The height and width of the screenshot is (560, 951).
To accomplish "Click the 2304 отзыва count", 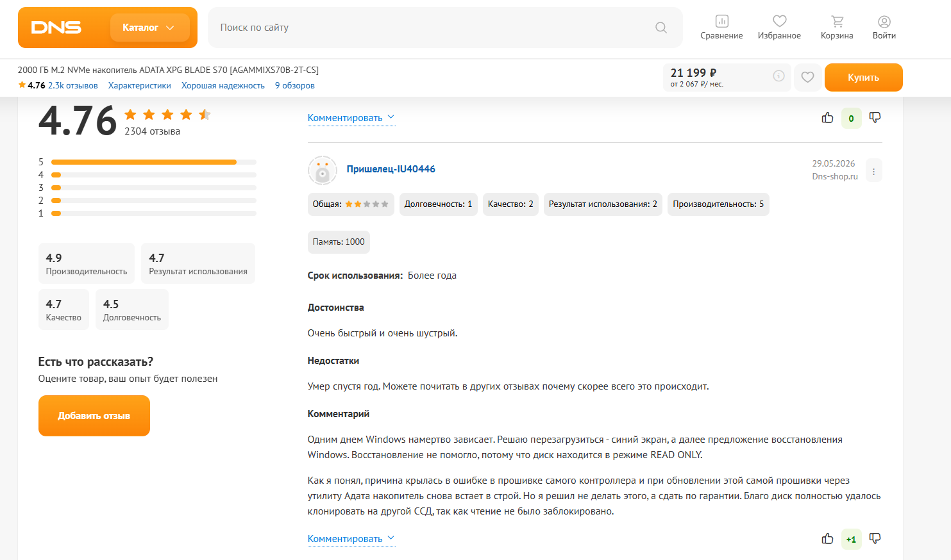I will point(152,131).
